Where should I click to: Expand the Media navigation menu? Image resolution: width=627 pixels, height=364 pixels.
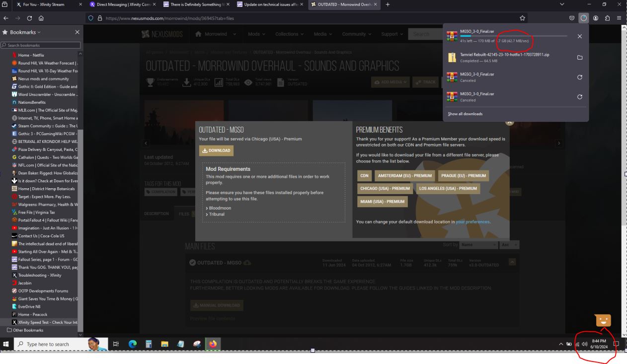click(x=324, y=34)
